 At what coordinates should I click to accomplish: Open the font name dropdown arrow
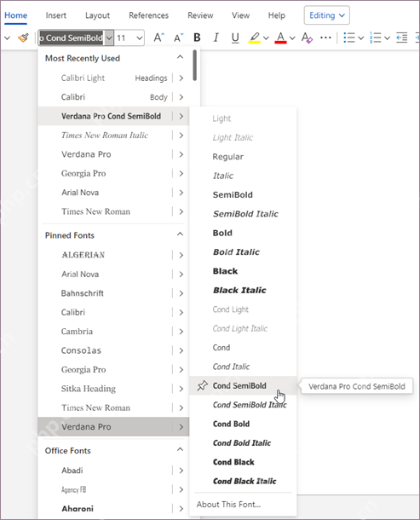109,38
